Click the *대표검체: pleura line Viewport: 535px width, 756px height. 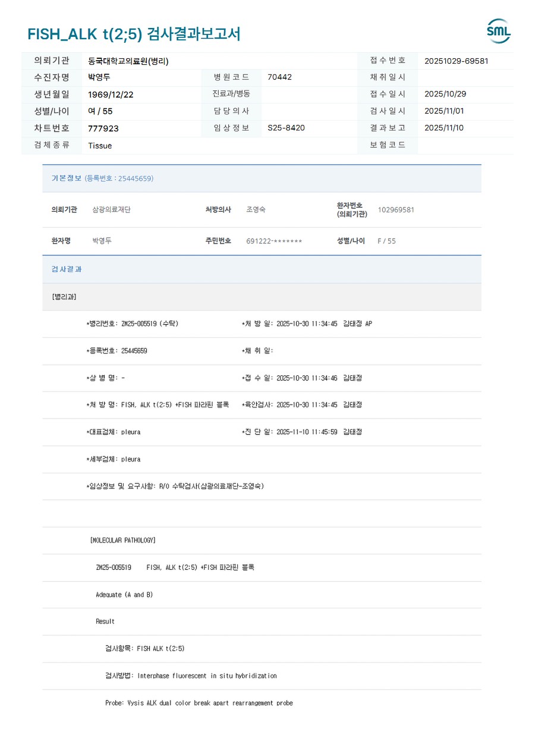(x=113, y=432)
